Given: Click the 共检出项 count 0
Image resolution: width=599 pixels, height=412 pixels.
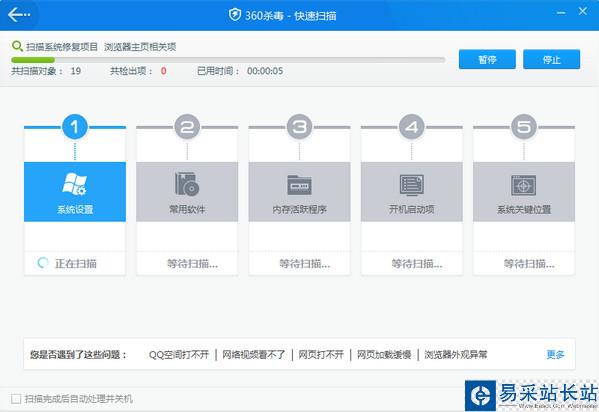Looking at the screenshot, I should 164,71.
